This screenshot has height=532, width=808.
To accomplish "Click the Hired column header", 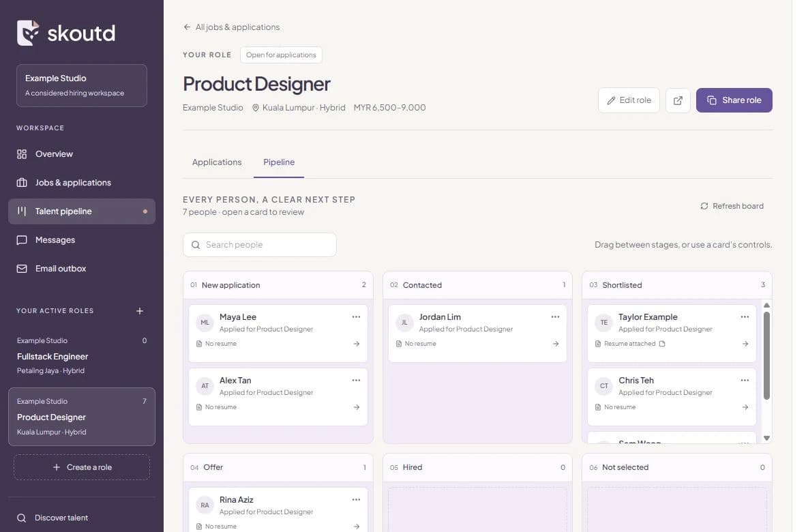I will coord(478,468).
